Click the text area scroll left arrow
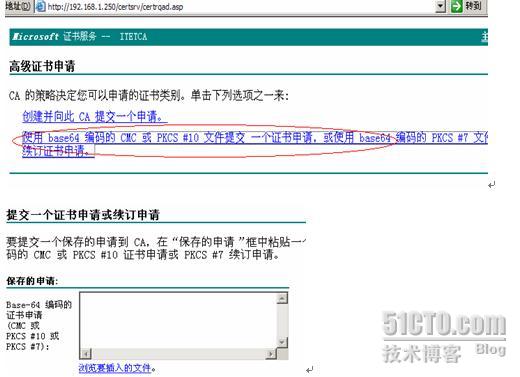 pyautogui.click(x=86, y=354)
